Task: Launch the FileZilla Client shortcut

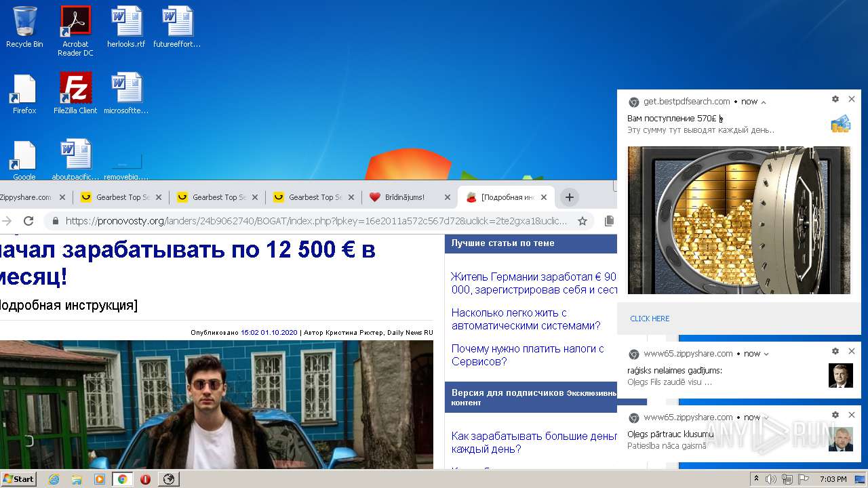Action: tap(75, 94)
